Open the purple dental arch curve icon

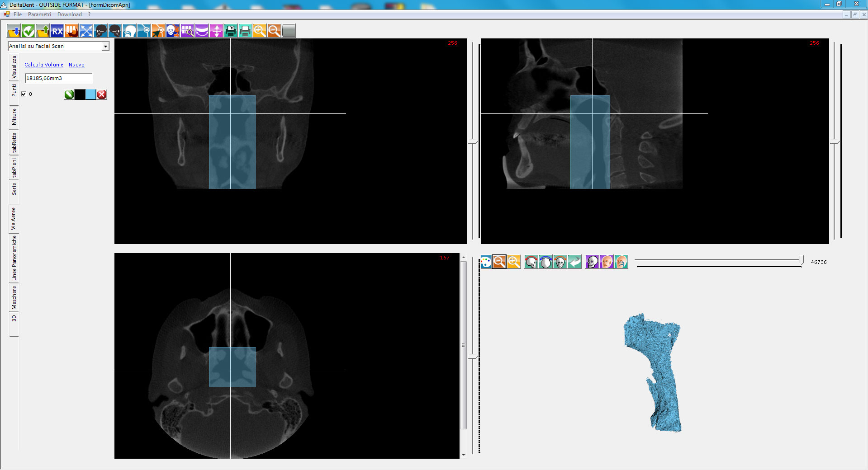pyautogui.click(x=202, y=31)
